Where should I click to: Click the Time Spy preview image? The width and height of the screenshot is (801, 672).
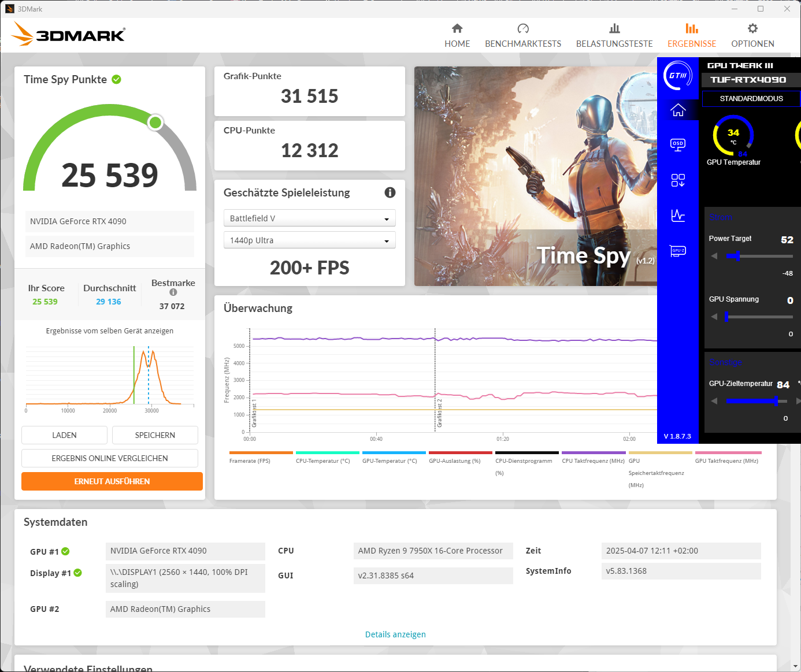(536, 176)
